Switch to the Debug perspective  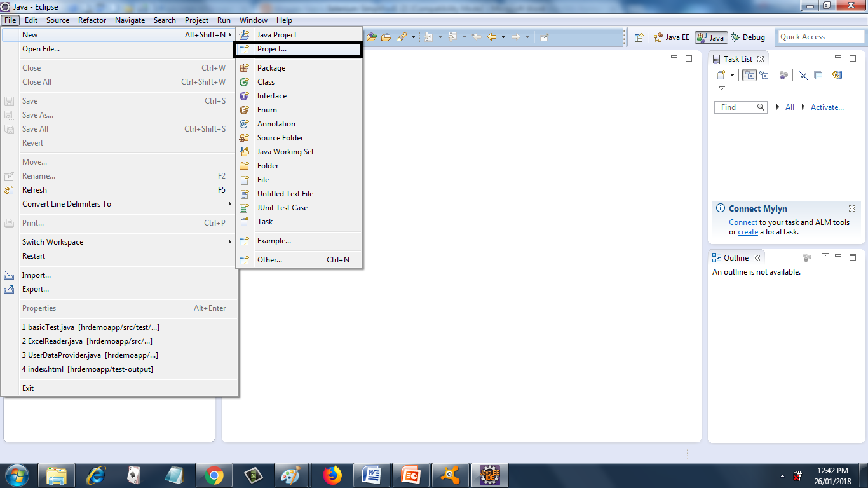point(748,37)
